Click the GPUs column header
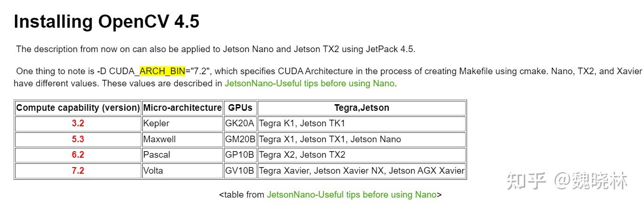Image resolution: width=644 pixels, height=207 pixels. click(x=240, y=107)
